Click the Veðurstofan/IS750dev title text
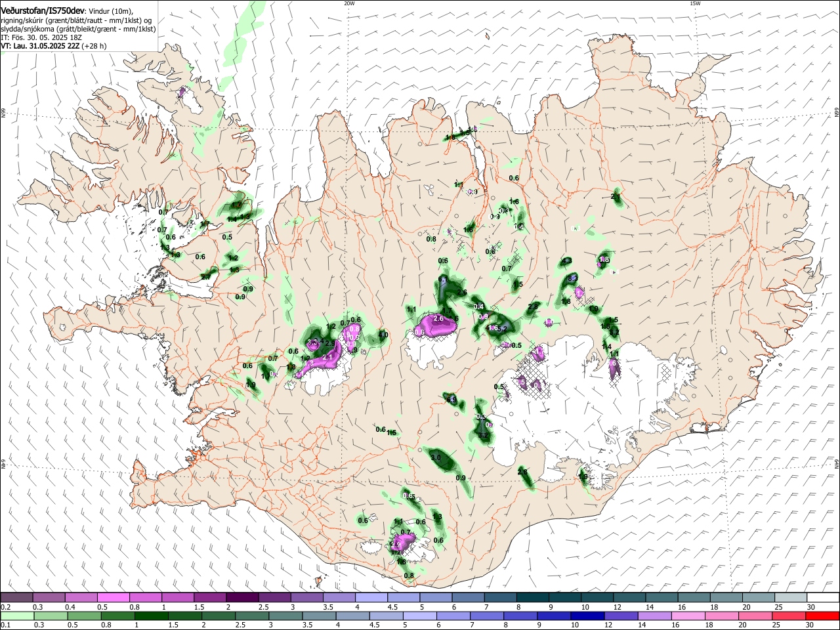The image size is (840, 630). tap(43, 10)
